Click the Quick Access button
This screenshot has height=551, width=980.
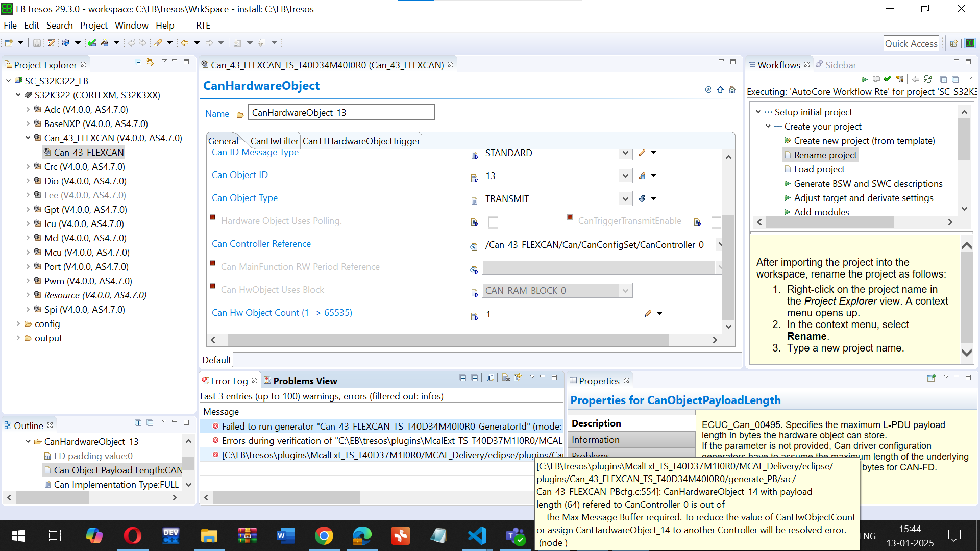(x=911, y=43)
